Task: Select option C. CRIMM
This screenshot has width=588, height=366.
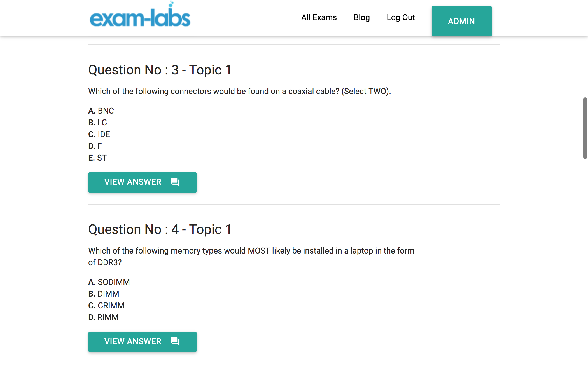Action: (x=106, y=306)
